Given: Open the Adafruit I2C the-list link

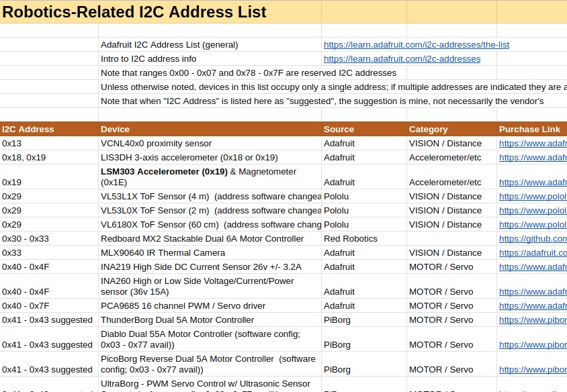Looking at the screenshot, I should click(416, 45).
